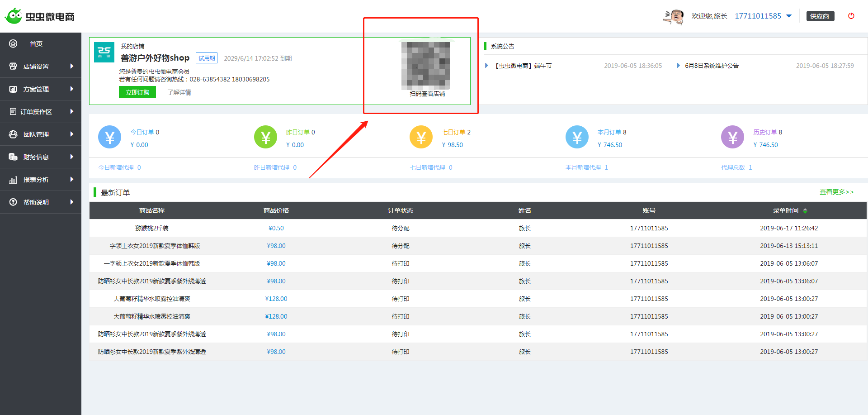
Task: Click the 帮助说明 question mark icon
Action: tap(13, 202)
